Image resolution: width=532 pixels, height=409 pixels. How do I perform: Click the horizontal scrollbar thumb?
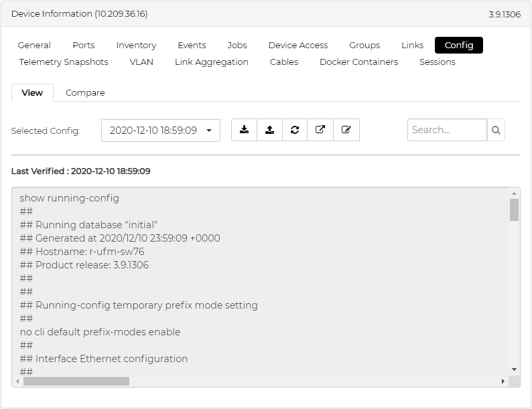pyautogui.click(x=76, y=382)
